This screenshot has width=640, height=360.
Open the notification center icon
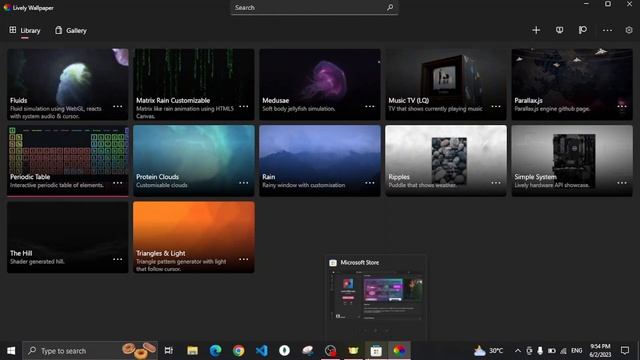pyautogui.click(x=624, y=351)
